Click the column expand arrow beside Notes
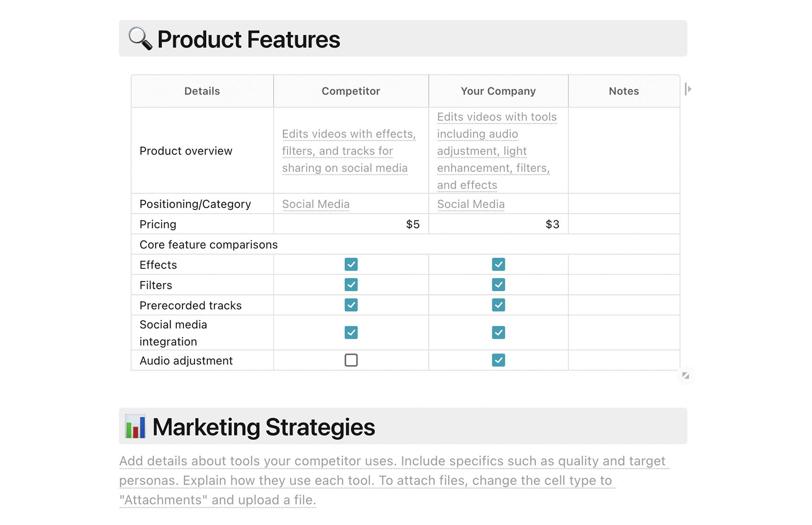The image size is (812, 525). 688,89
